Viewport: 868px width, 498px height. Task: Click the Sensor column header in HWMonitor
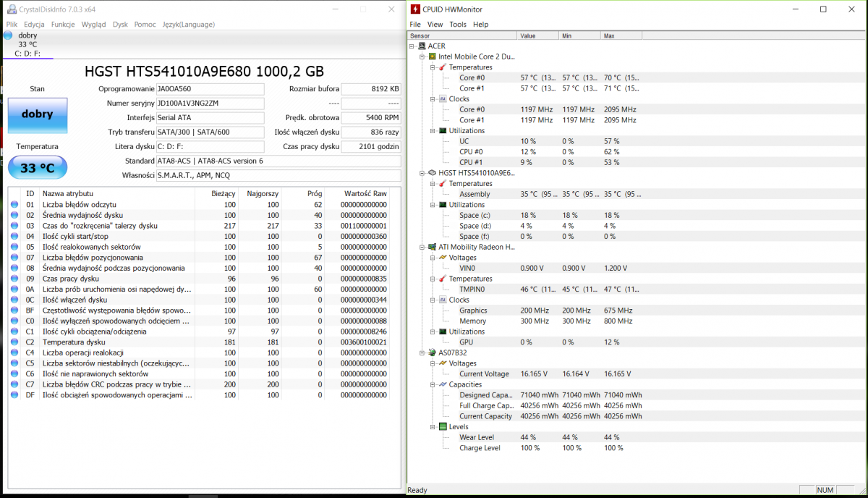point(462,35)
